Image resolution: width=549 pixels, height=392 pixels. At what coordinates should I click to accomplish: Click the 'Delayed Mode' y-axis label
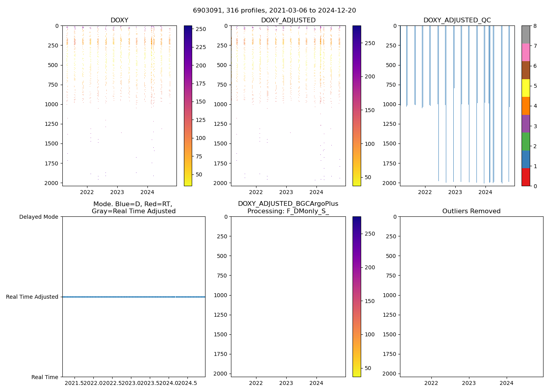(38, 217)
